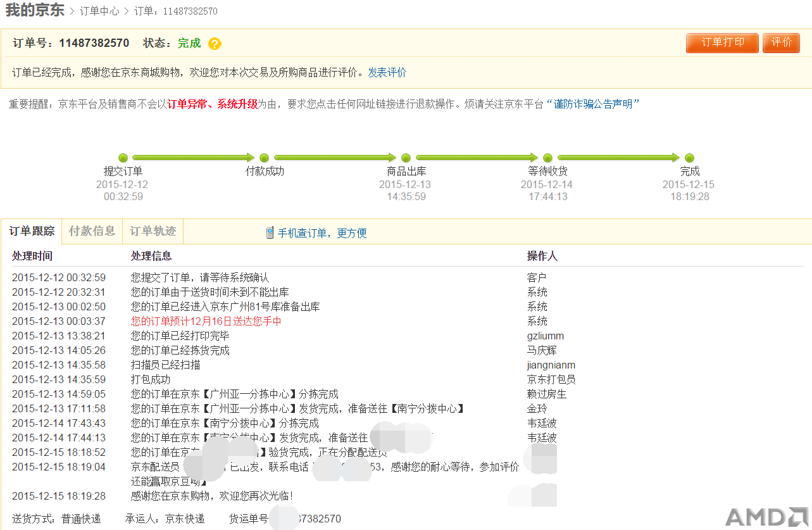Click timestamp 2015-12-13 14:05:26
The image size is (812, 530).
59,350
